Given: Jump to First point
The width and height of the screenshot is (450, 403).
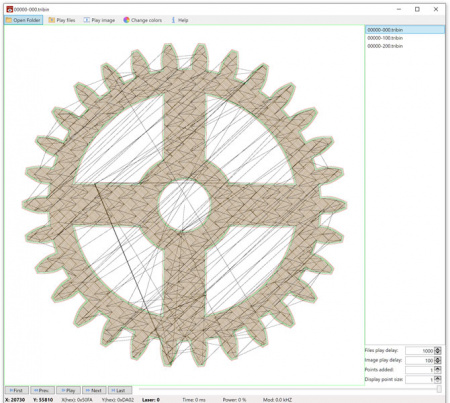Looking at the screenshot, I should click(17, 390).
